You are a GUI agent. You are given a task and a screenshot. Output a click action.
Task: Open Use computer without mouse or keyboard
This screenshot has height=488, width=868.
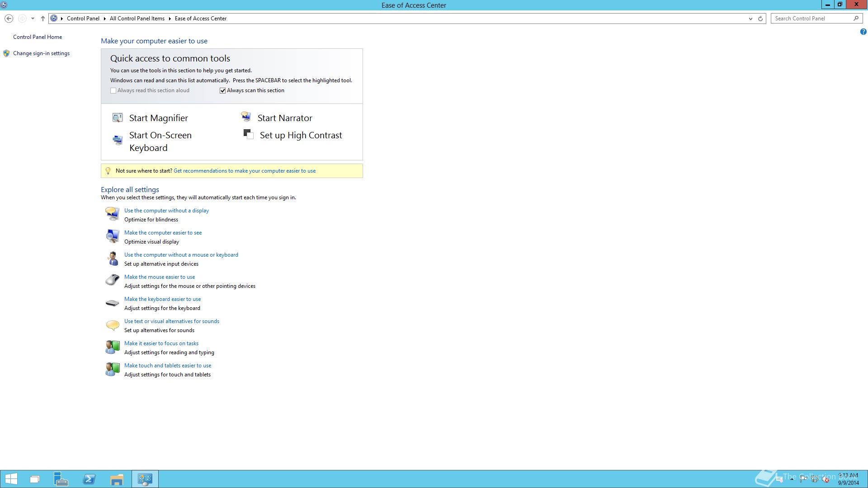click(181, 255)
